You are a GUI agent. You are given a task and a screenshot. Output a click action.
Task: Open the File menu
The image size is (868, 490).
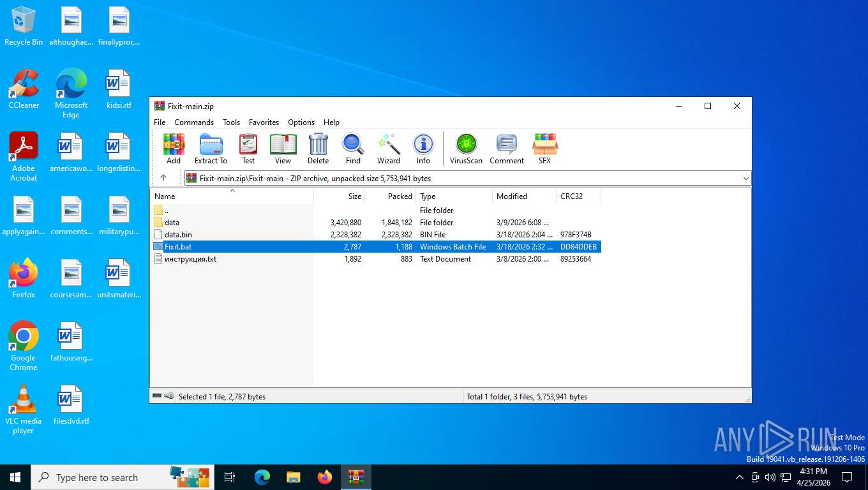[160, 122]
